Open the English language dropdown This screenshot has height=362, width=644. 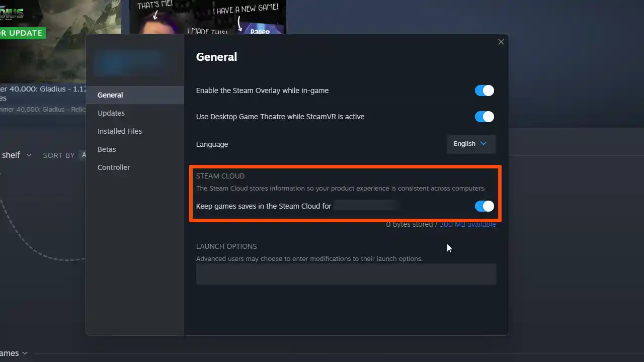471,144
